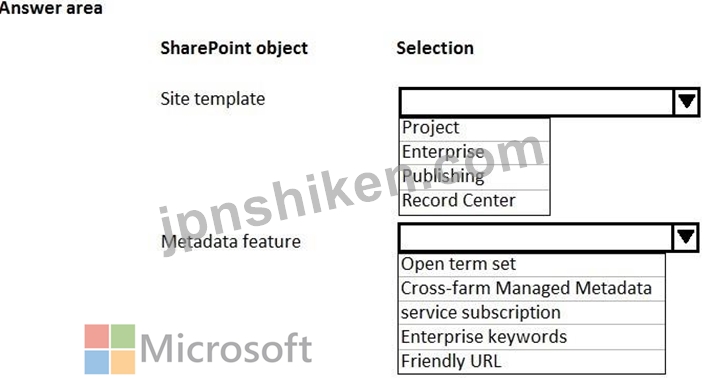The image size is (707, 379).
Task: Click the Selection column header
Action: point(435,48)
